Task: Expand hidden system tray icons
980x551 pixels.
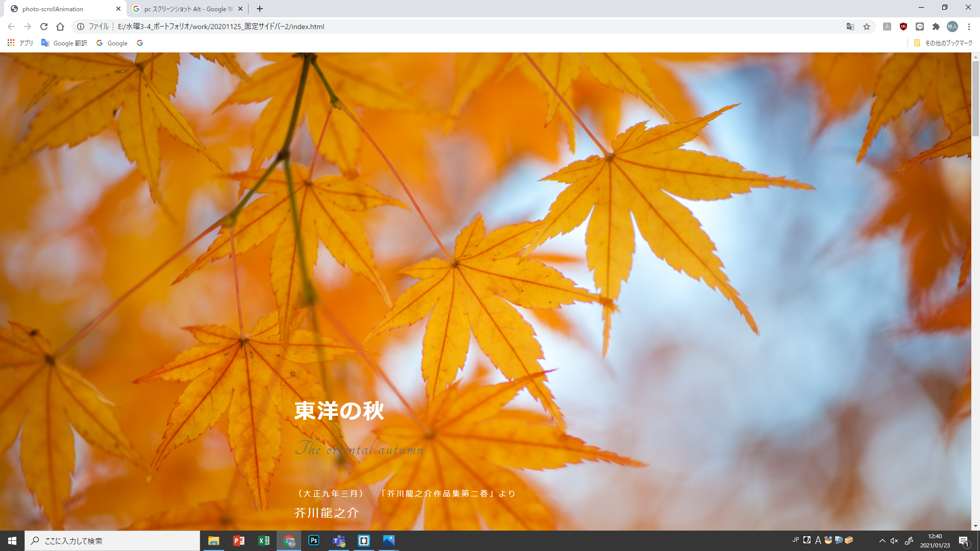Action: (x=882, y=541)
